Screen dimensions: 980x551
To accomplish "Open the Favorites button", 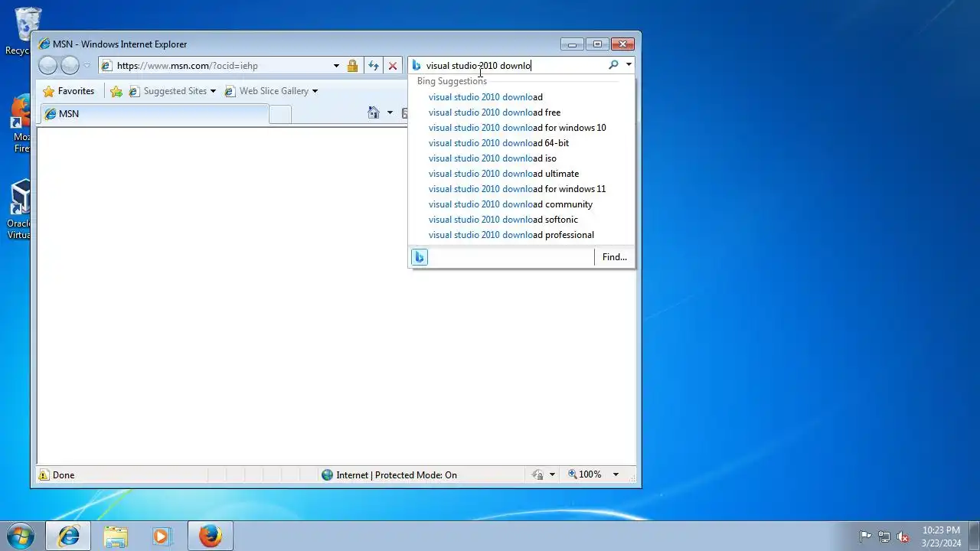I will pos(69,91).
